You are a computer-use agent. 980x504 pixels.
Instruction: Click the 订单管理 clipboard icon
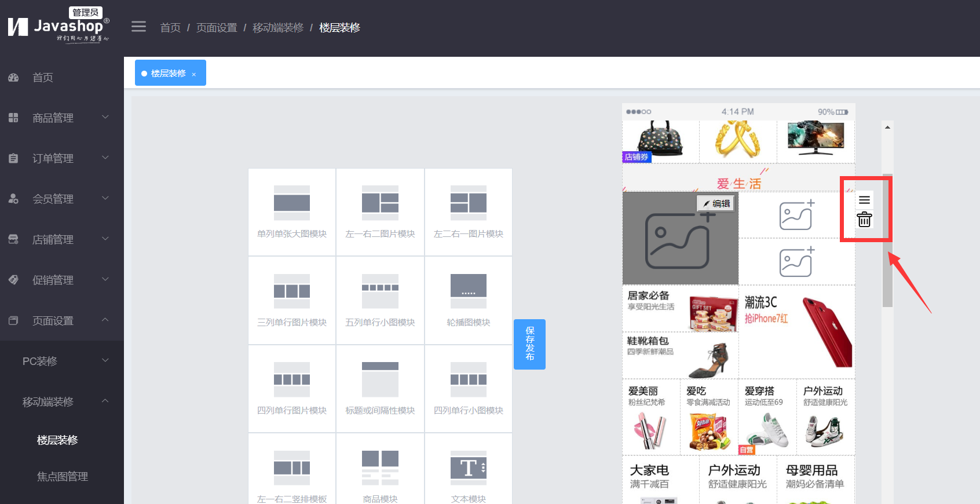coord(13,158)
